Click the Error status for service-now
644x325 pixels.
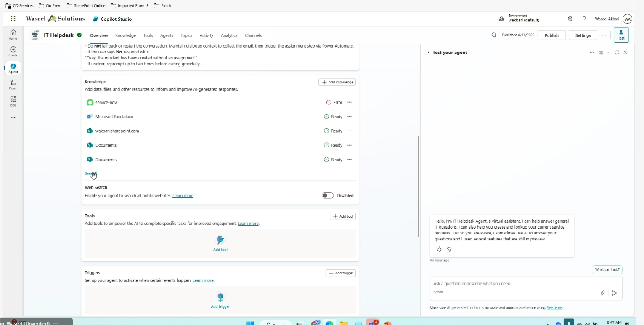(x=334, y=102)
